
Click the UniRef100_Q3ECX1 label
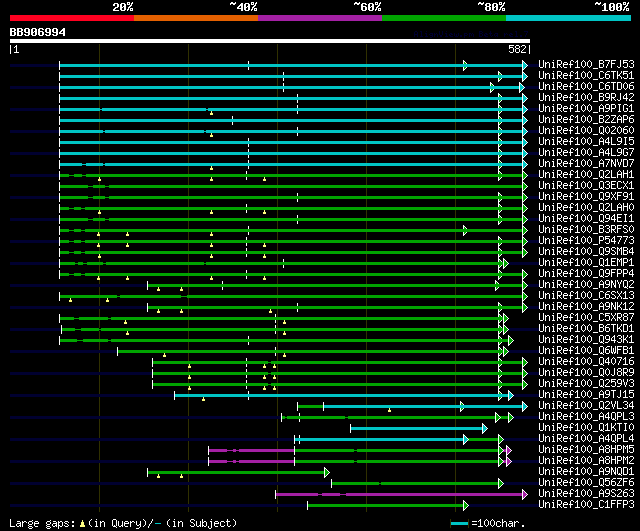click(586, 186)
